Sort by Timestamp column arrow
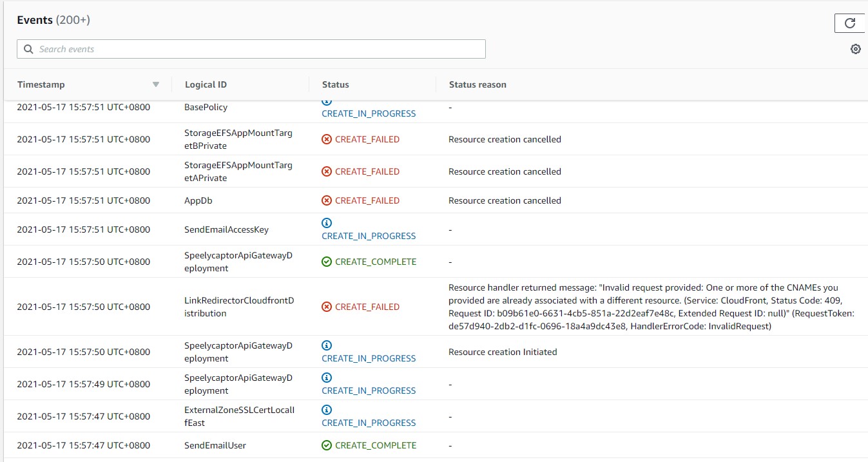This screenshot has width=868, height=462. point(155,84)
